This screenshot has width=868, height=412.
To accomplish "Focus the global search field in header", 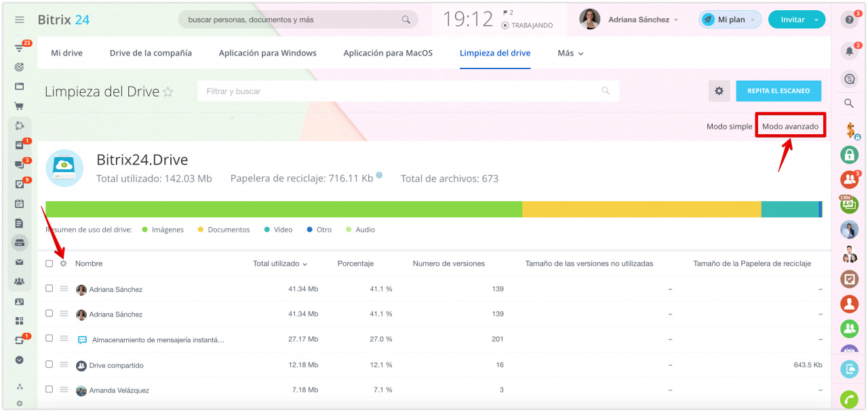I will tap(298, 20).
